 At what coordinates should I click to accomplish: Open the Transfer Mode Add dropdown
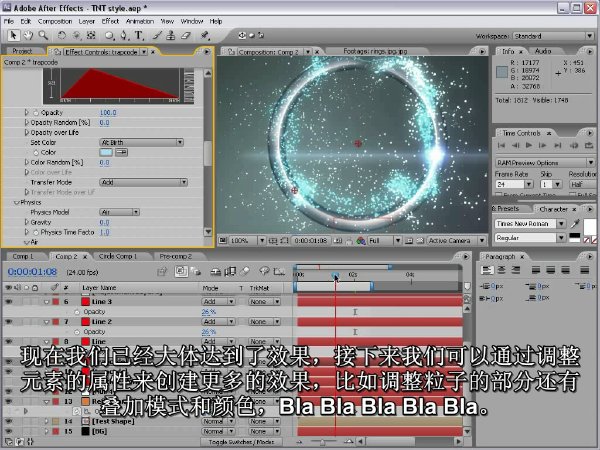[143, 182]
